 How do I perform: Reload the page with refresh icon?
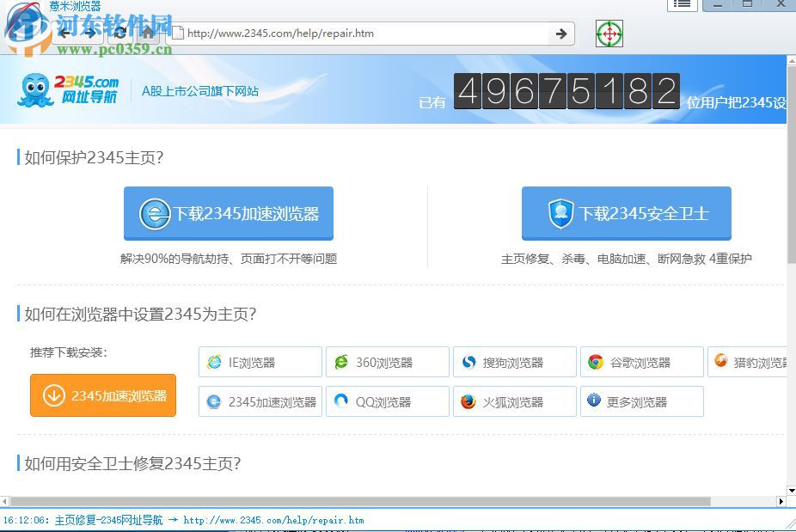pyautogui.click(x=119, y=34)
